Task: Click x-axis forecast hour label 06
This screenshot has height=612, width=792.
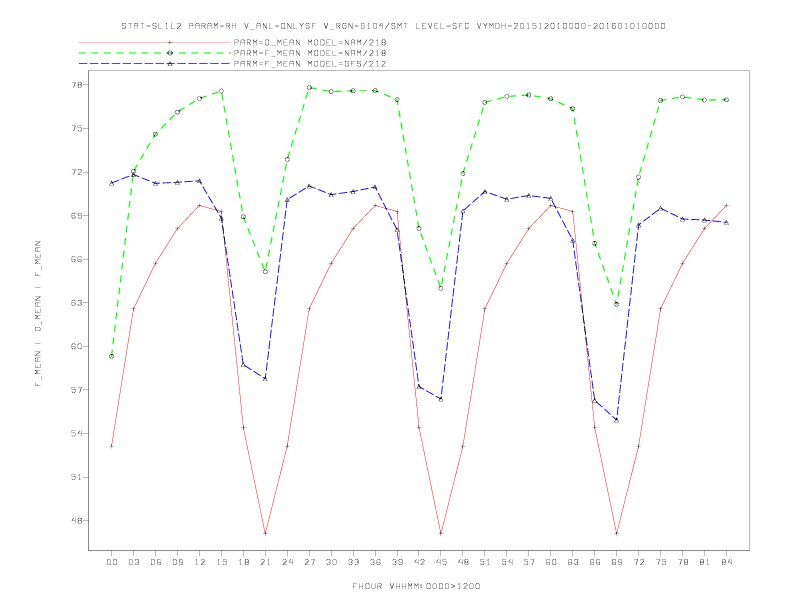Action: (x=156, y=562)
